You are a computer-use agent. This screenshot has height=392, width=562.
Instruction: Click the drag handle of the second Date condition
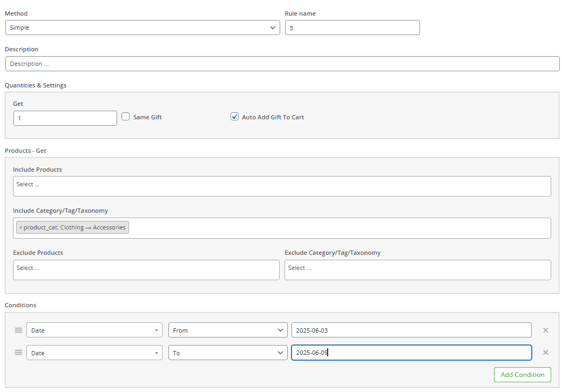[x=18, y=352]
